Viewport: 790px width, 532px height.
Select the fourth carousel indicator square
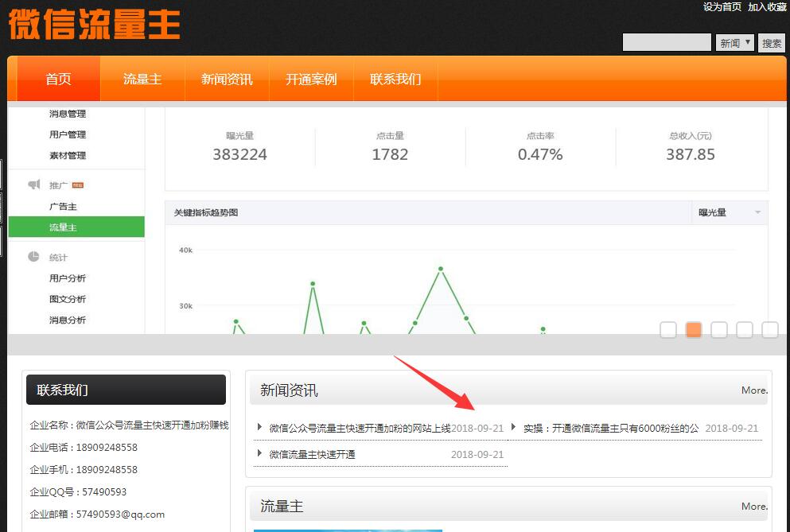point(745,329)
